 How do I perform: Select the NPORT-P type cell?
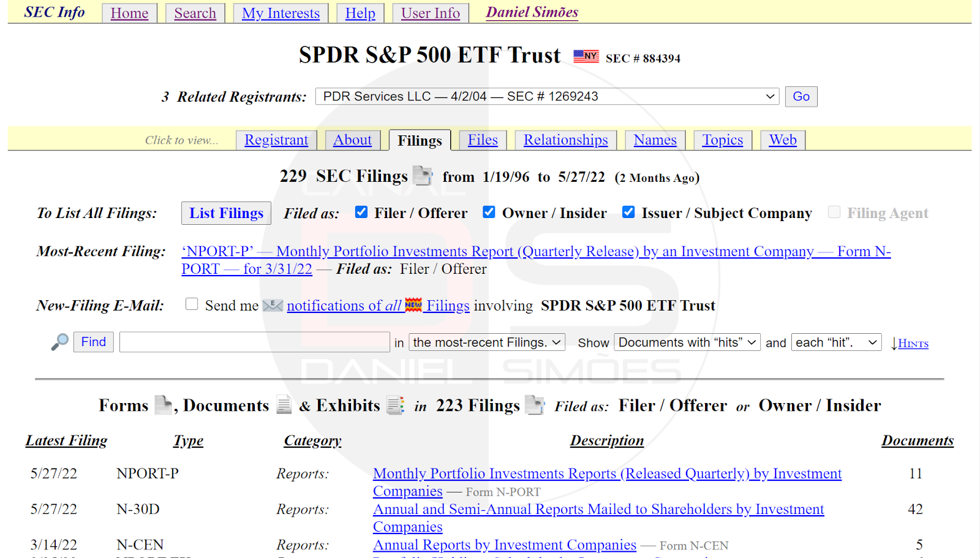click(x=148, y=473)
